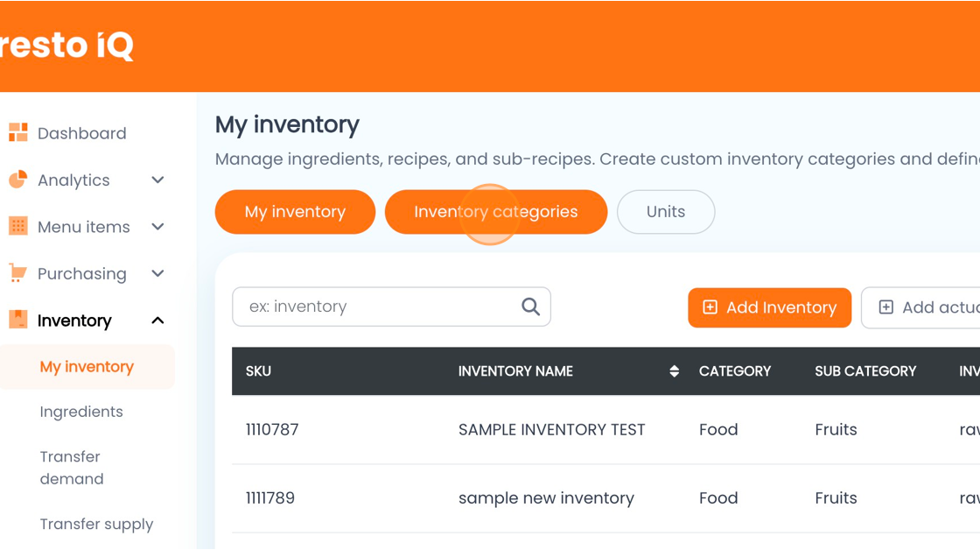Click the Purchasing cart icon
The image size is (980, 550).
click(17, 273)
